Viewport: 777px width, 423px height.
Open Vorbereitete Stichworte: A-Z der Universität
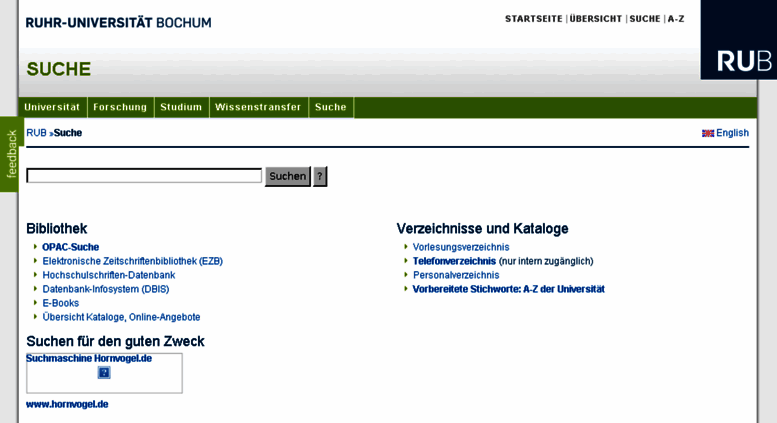point(508,289)
